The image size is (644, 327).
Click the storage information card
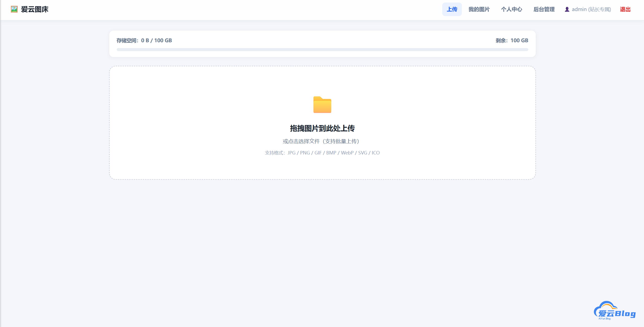coord(322,44)
